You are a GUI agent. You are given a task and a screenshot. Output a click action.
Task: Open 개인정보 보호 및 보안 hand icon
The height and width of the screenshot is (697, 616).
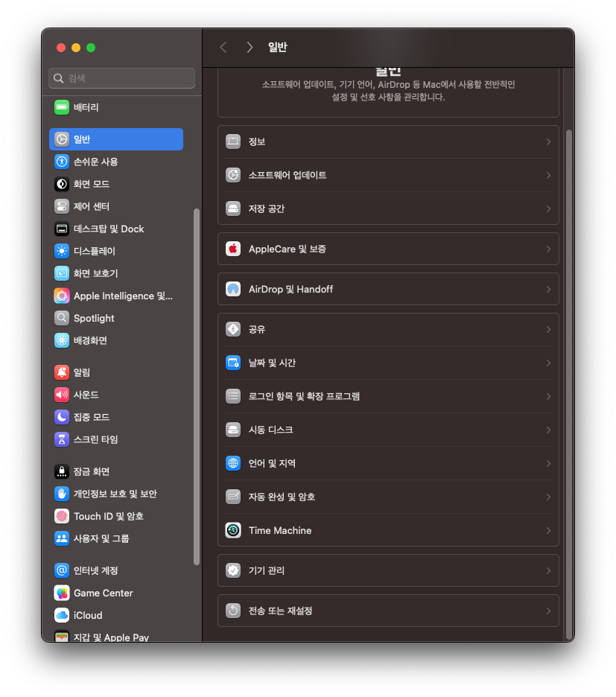click(62, 494)
